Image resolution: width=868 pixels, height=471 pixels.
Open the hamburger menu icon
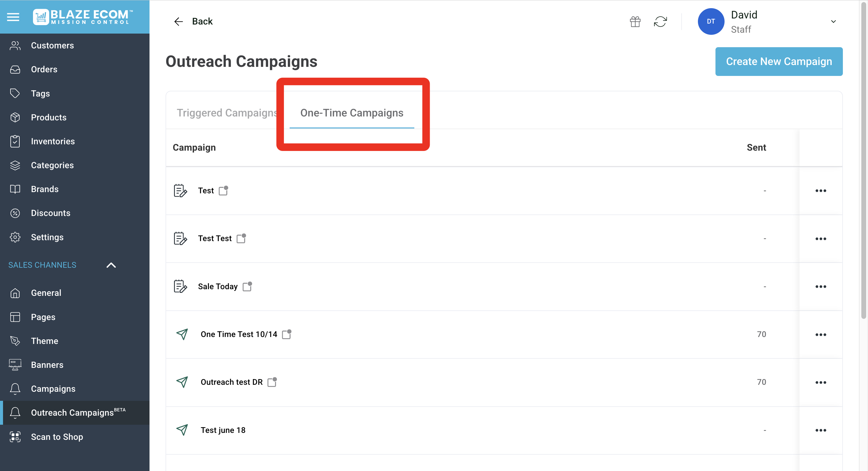click(x=13, y=17)
